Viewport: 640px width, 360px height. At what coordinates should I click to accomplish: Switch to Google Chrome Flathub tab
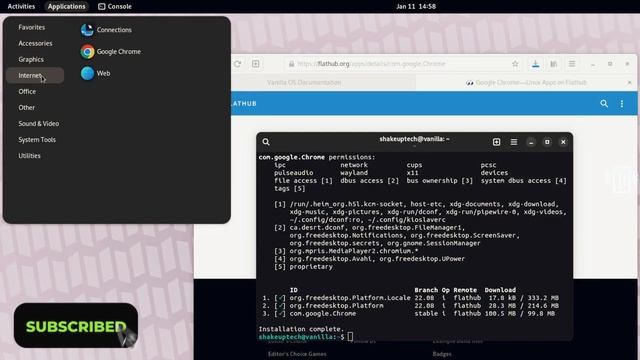[x=527, y=82]
